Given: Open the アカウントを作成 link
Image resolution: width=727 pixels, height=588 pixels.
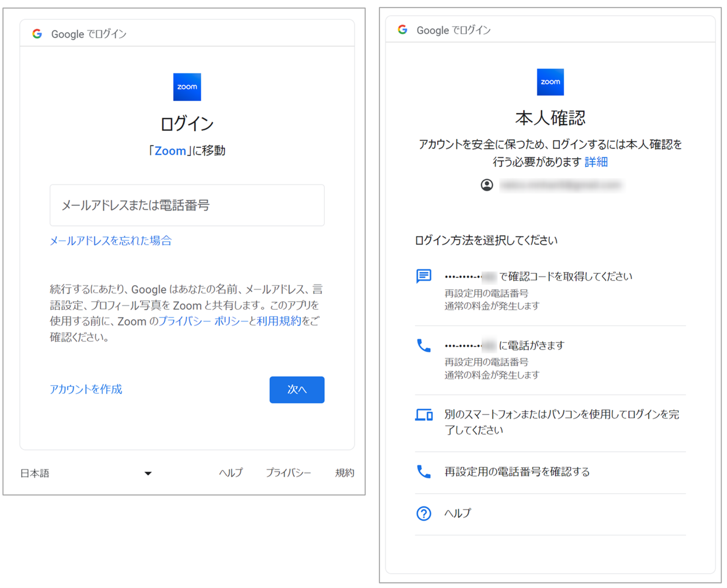Looking at the screenshot, I should 86,390.
